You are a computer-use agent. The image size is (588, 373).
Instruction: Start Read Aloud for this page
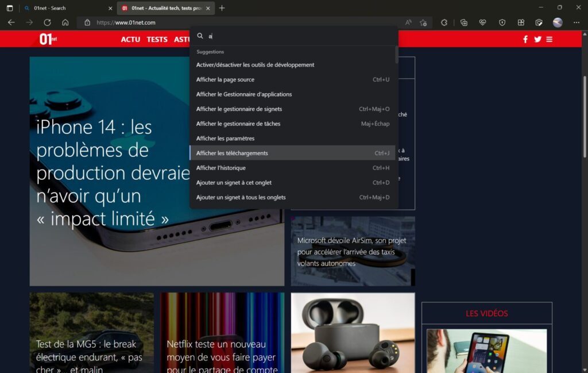click(408, 22)
